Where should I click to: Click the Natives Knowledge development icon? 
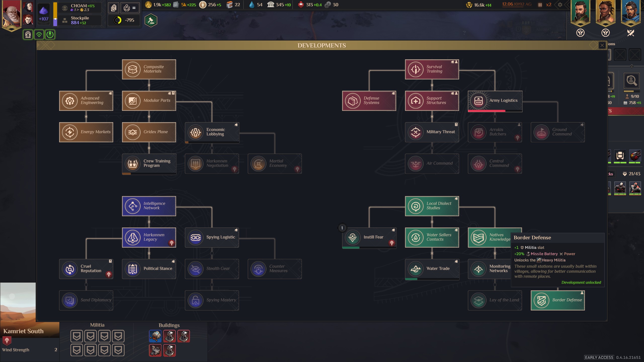pos(478,238)
